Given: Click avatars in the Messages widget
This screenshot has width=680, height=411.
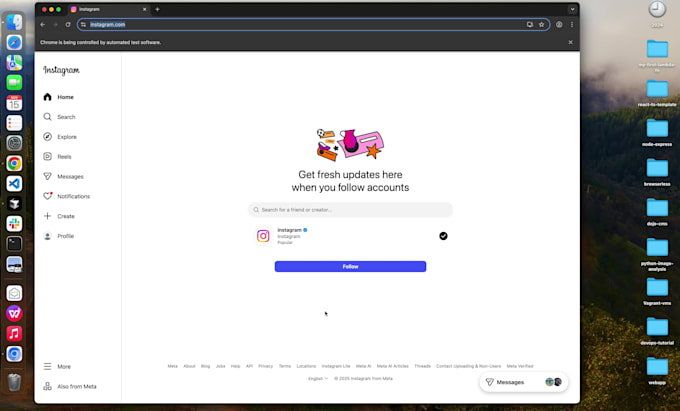Looking at the screenshot, I should pos(553,382).
